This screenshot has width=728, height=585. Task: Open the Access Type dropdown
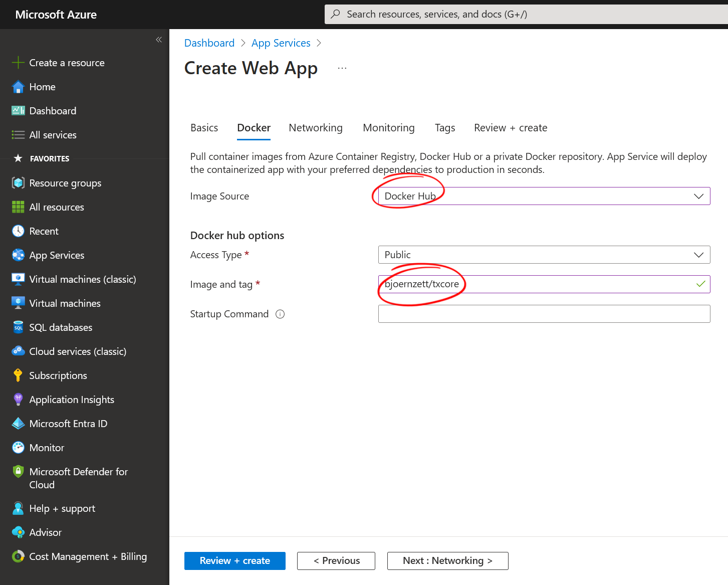(544, 255)
